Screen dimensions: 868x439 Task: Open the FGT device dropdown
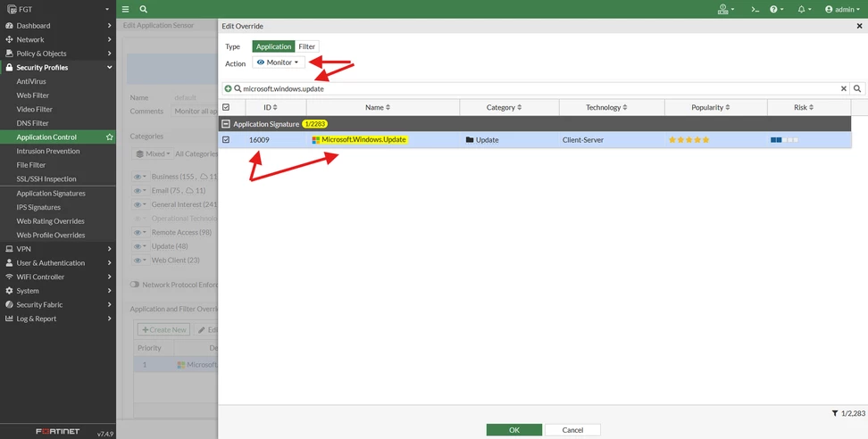click(57, 9)
